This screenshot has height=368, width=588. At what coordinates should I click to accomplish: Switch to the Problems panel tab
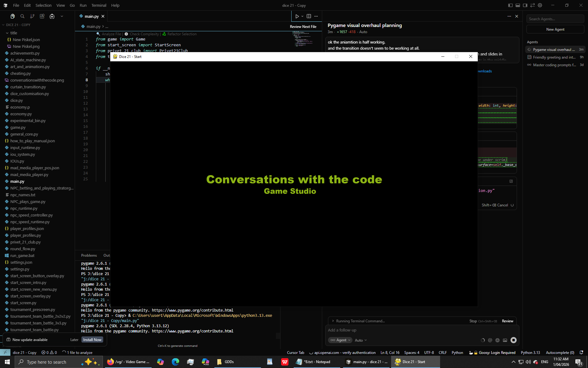click(x=89, y=255)
